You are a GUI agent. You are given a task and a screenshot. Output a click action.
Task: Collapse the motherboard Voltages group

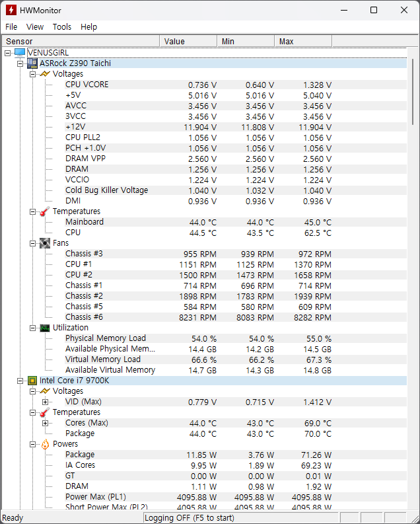point(33,74)
